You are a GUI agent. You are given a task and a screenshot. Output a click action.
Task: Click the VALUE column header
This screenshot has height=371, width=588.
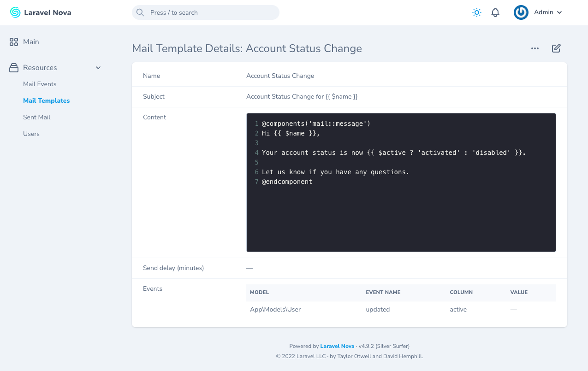pyautogui.click(x=519, y=293)
